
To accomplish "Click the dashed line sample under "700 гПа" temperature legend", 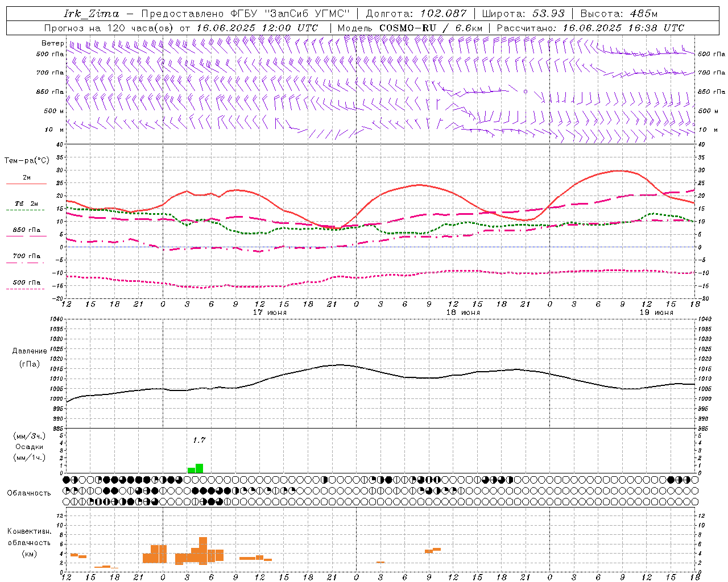I will [26, 263].
